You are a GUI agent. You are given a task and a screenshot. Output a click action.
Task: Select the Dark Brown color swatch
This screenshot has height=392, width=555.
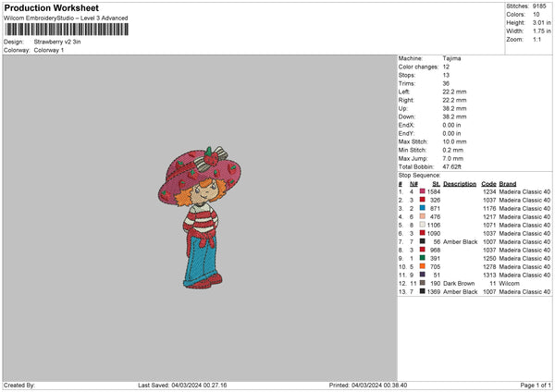click(x=422, y=282)
